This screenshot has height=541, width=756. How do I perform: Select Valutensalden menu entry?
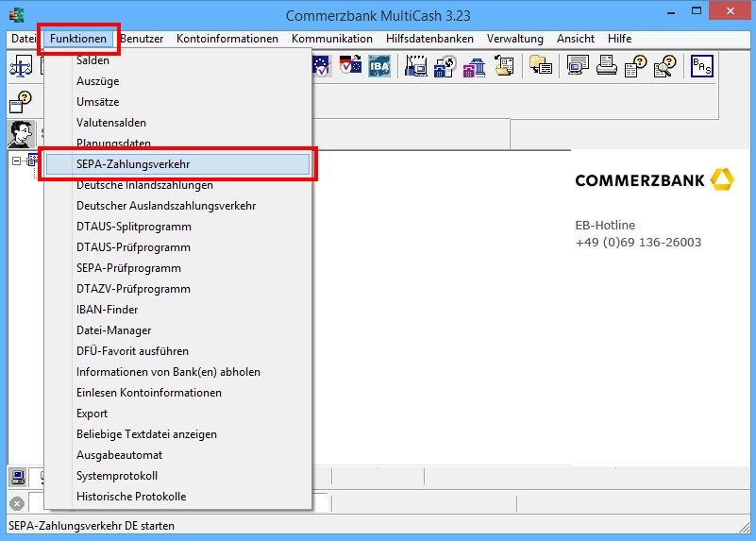click(178, 123)
